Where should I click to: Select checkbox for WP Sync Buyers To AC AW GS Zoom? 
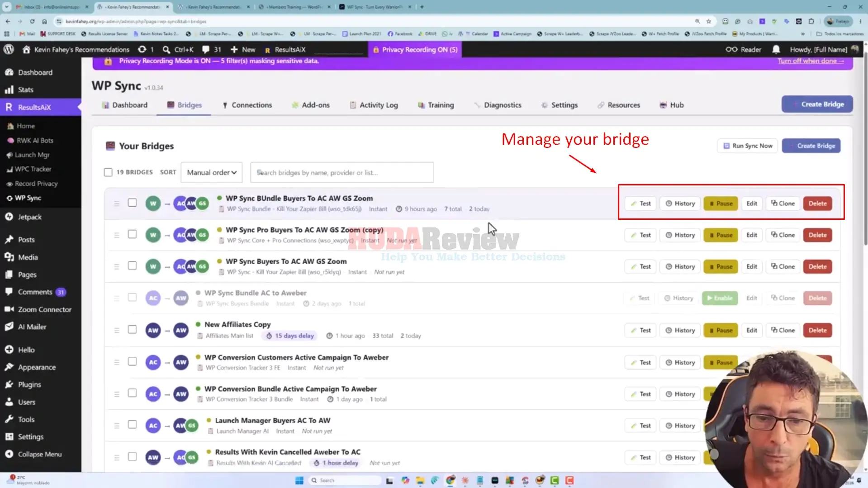[x=132, y=266]
